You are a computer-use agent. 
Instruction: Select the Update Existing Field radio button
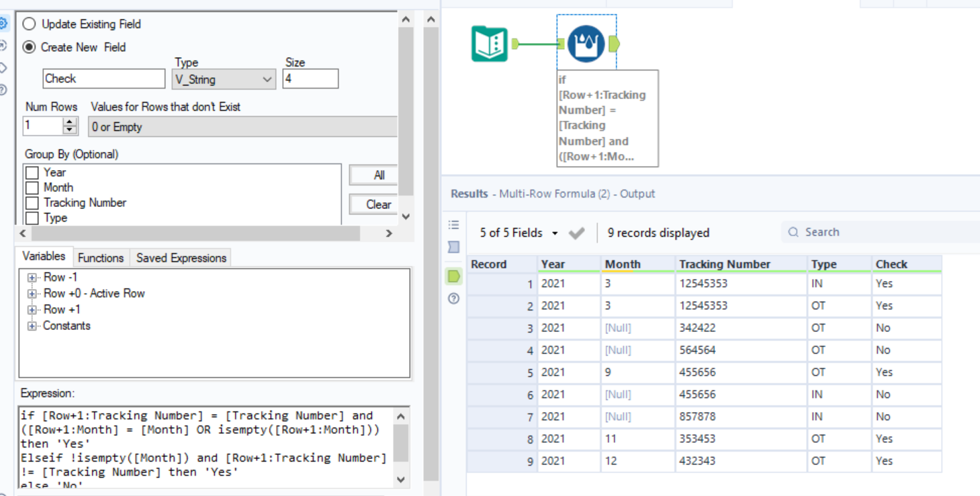pos(29,24)
